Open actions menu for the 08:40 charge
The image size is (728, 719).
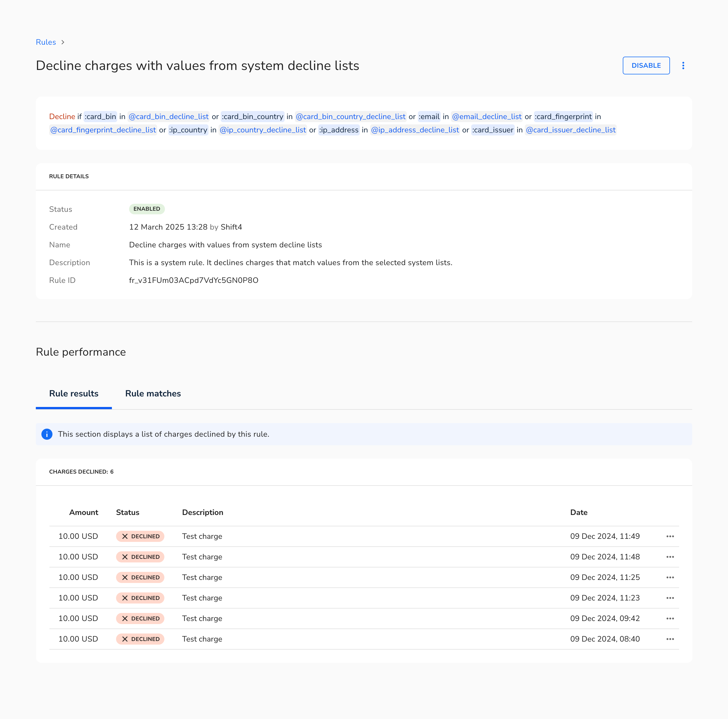670,639
